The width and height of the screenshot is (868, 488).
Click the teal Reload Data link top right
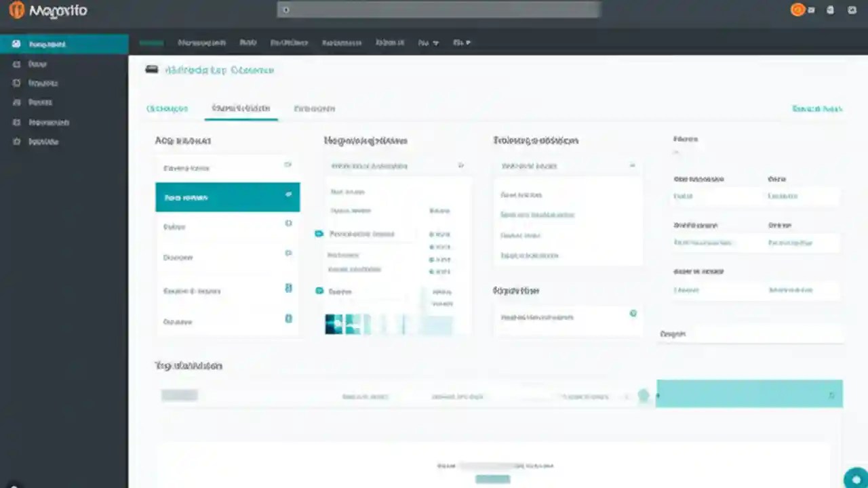816,108
